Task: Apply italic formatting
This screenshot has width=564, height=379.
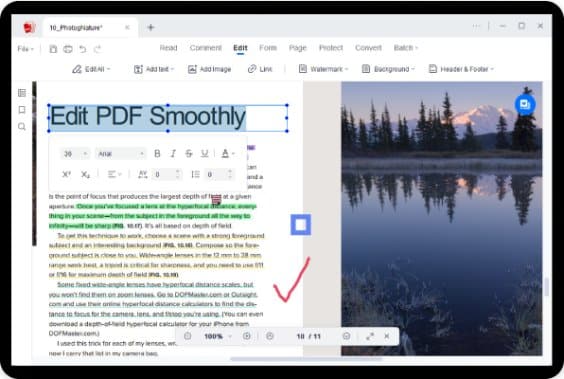Action: [173, 154]
